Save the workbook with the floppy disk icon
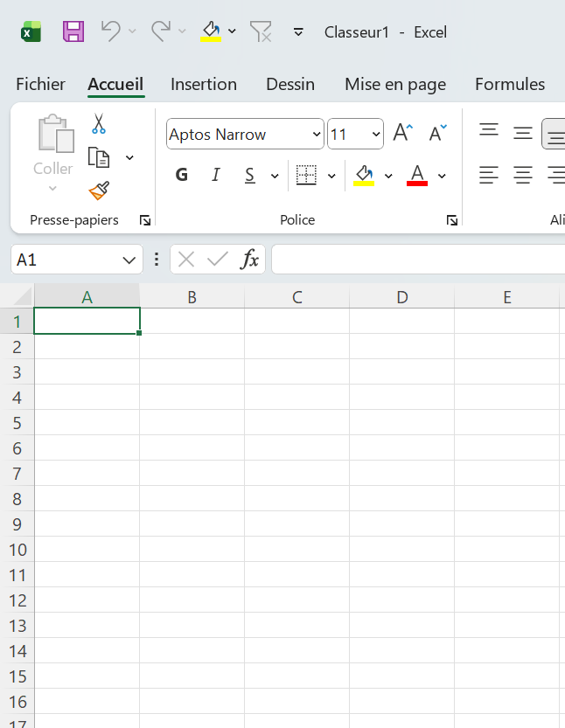 [73, 32]
